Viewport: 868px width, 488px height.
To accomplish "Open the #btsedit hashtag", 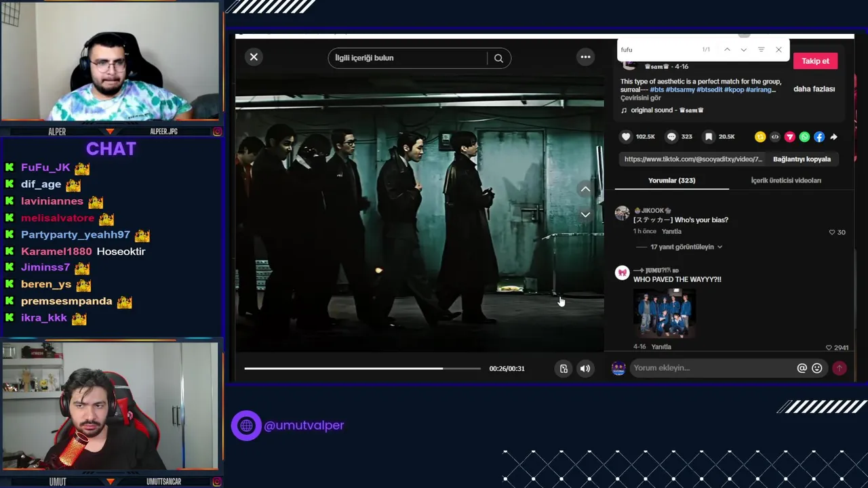I will tap(709, 89).
